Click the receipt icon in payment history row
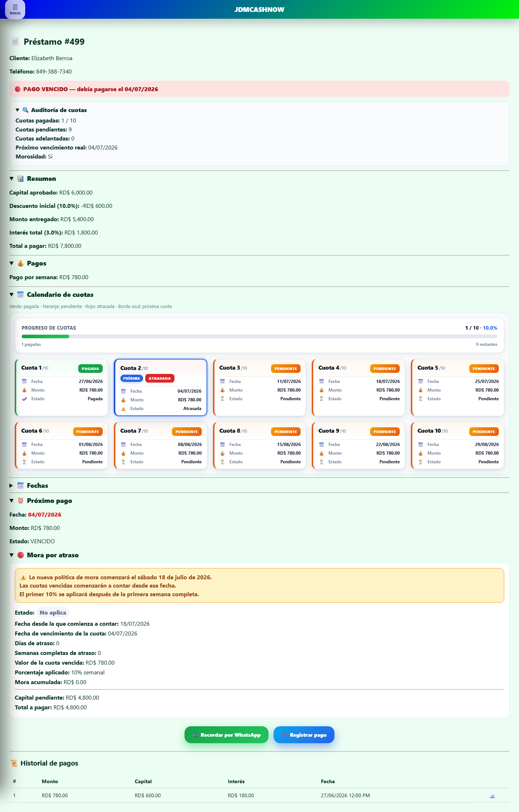This screenshot has height=812, width=519. tap(492, 795)
